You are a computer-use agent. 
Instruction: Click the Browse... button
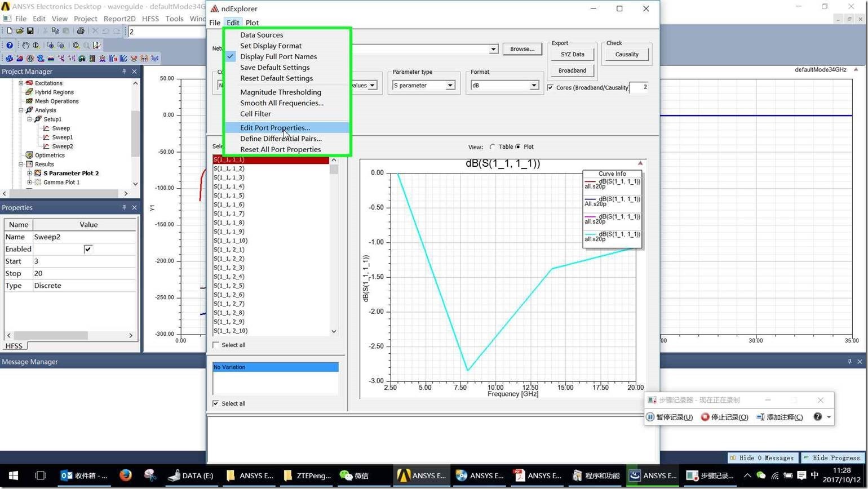522,49
